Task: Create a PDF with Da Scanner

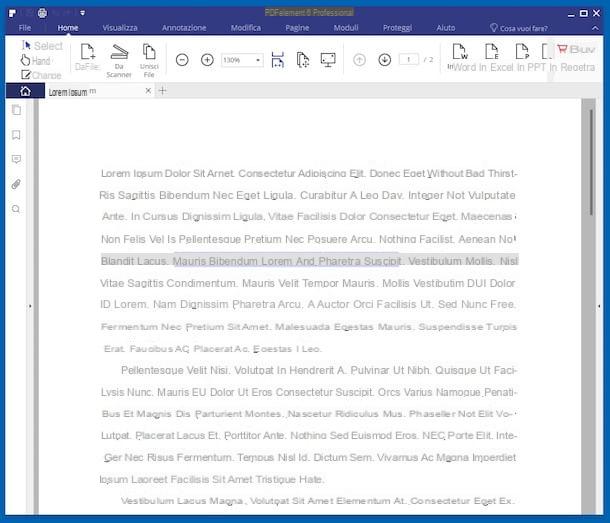Action: [x=119, y=60]
